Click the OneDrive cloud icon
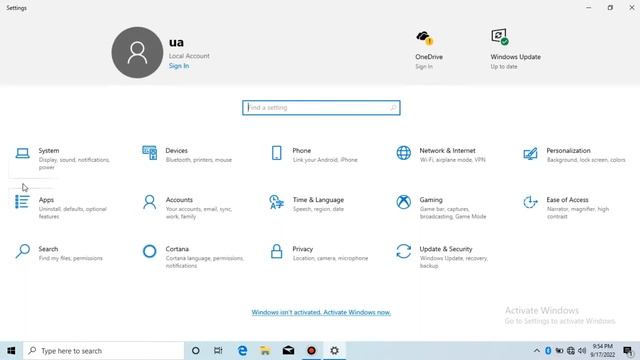Viewport: 640px width, 360px height. coord(425,38)
